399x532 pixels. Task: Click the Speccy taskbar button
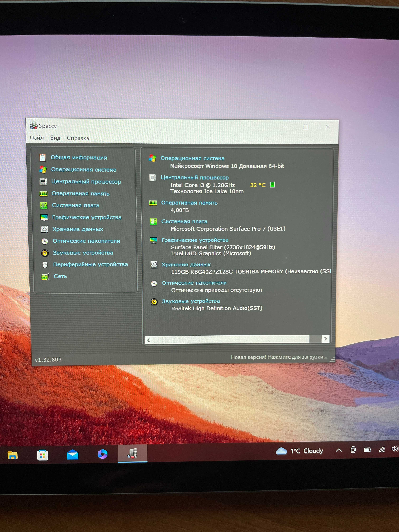132,453
